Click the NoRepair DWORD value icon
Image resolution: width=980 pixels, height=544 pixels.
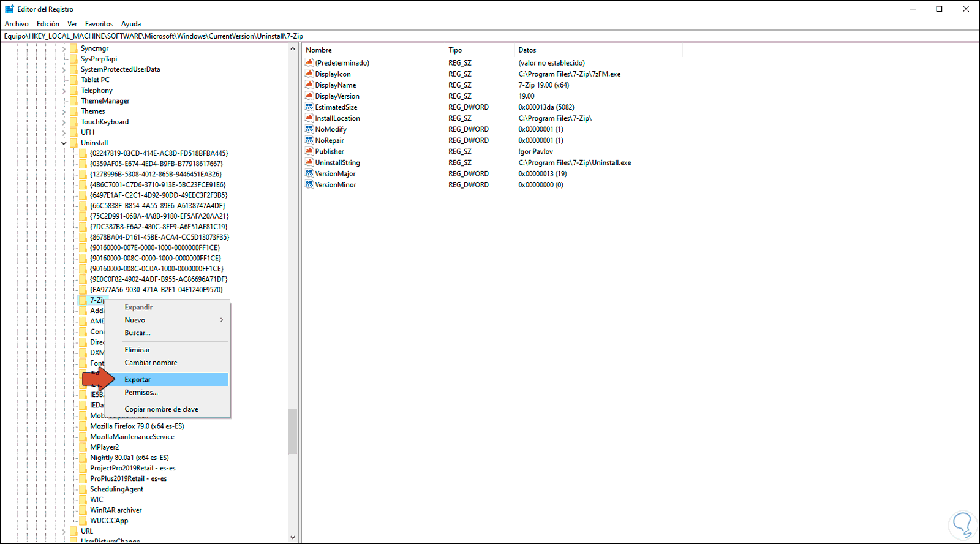pos(309,140)
